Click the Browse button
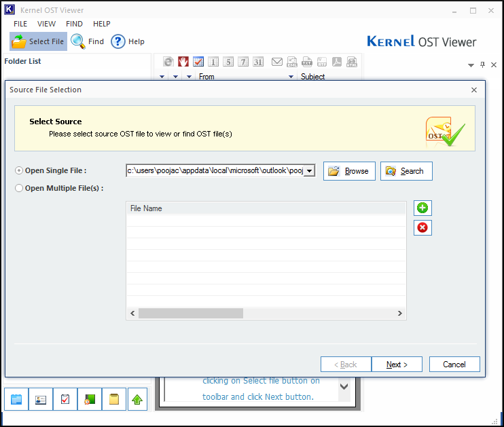 click(349, 171)
